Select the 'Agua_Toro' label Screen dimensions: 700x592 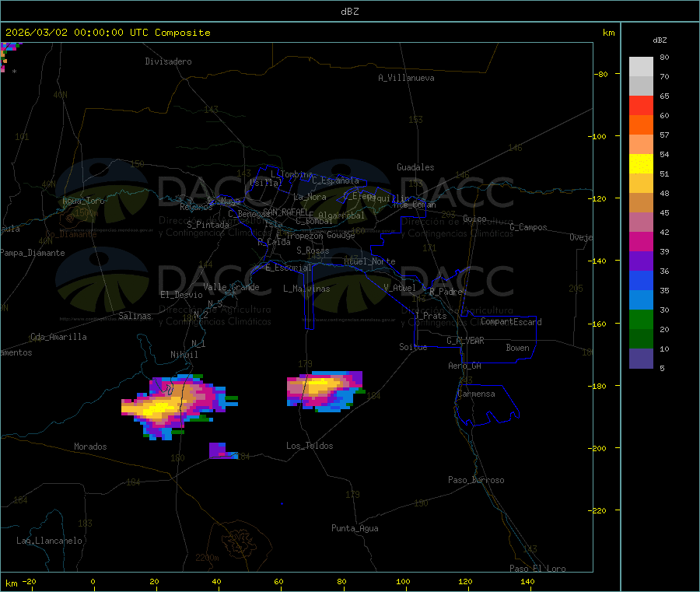click(x=83, y=201)
